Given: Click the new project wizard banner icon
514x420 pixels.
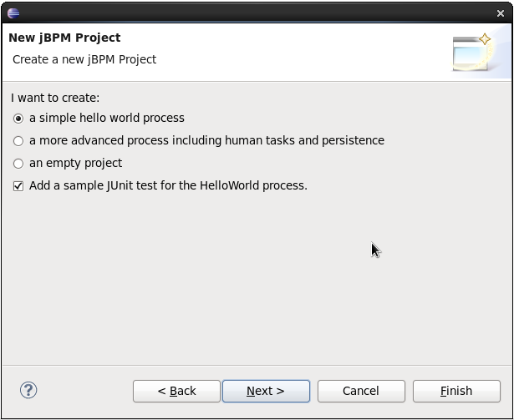Looking at the screenshot, I should pos(472,52).
